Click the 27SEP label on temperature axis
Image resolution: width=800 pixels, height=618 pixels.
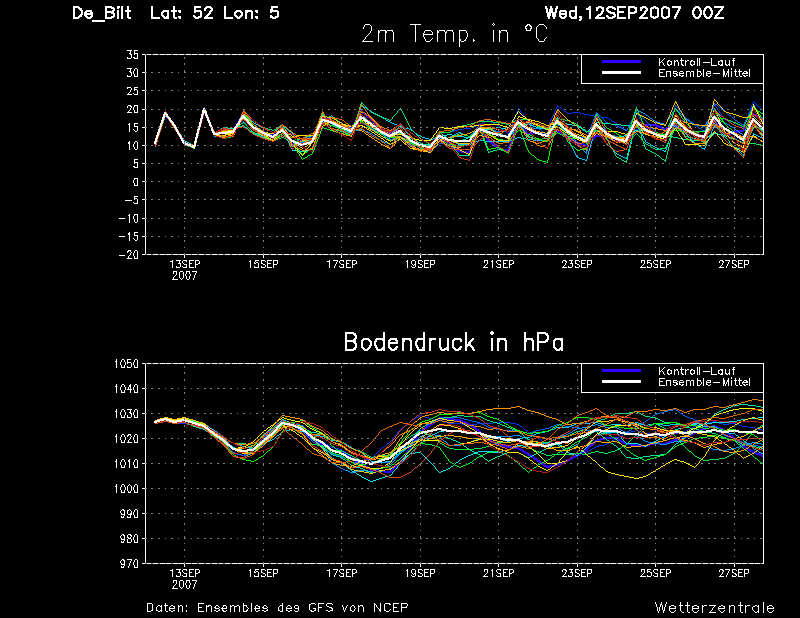734,264
